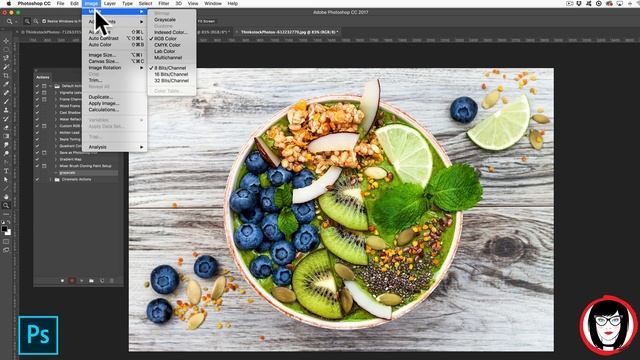640x360 pixels.
Task: Click the background color swatch
Action: click(x=9, y=233)
